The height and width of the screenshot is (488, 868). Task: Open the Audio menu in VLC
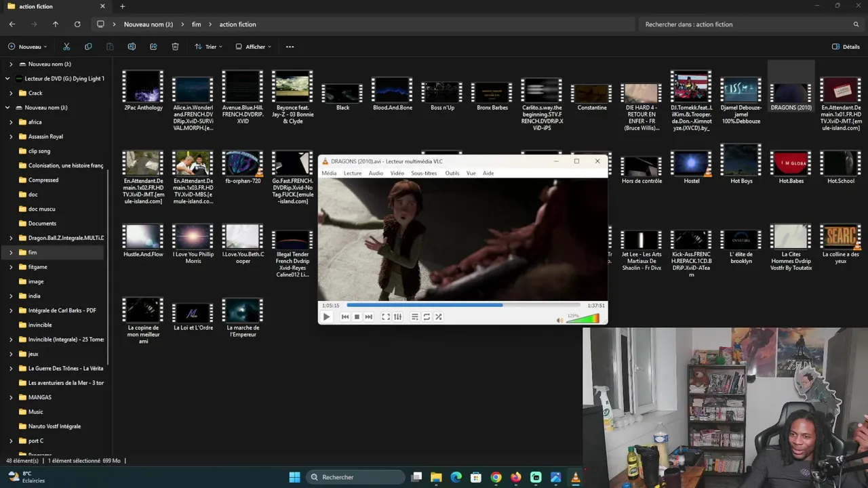coord(376,173)
